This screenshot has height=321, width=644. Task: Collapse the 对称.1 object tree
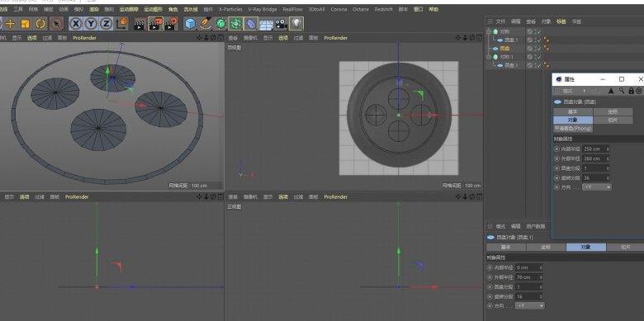(x=489, y=57)
